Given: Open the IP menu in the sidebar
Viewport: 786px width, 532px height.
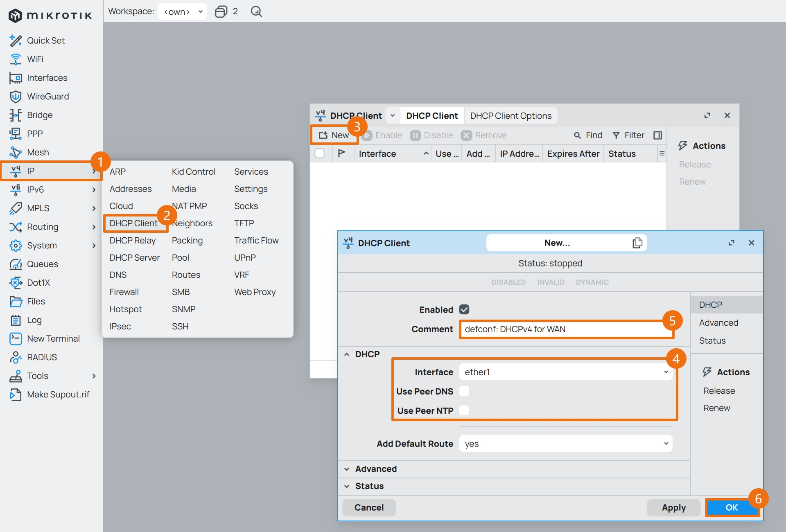Looking at the screenshot, I should [x=51, y=171].
